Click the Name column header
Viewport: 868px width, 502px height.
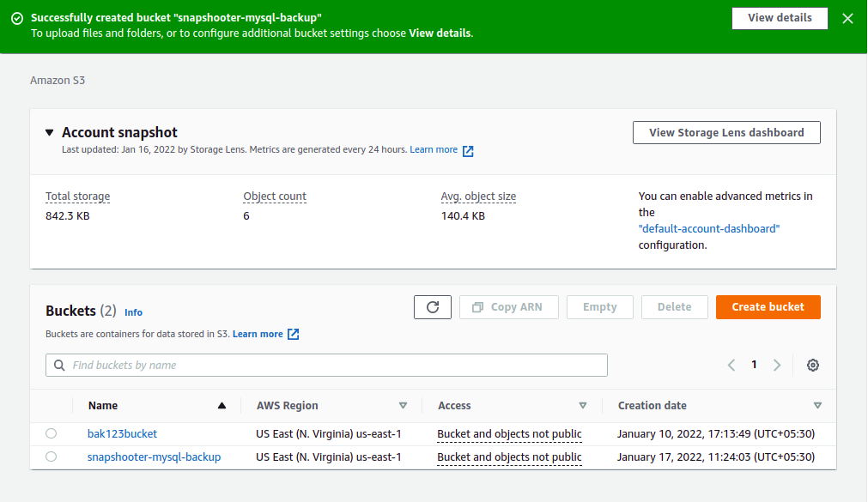click(103, 406)
